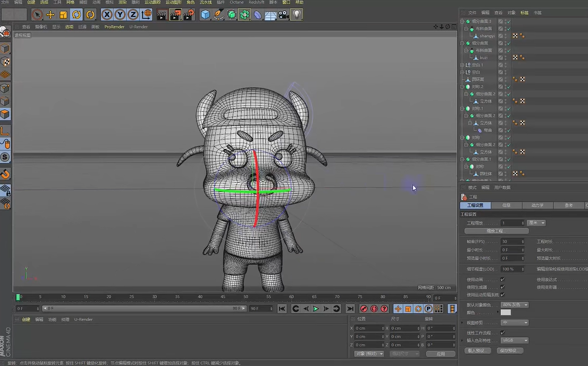Select the kuzi object in the tree
Image resolution: width=588 pixels, height=366 pixels.
[x=484, y=58]
